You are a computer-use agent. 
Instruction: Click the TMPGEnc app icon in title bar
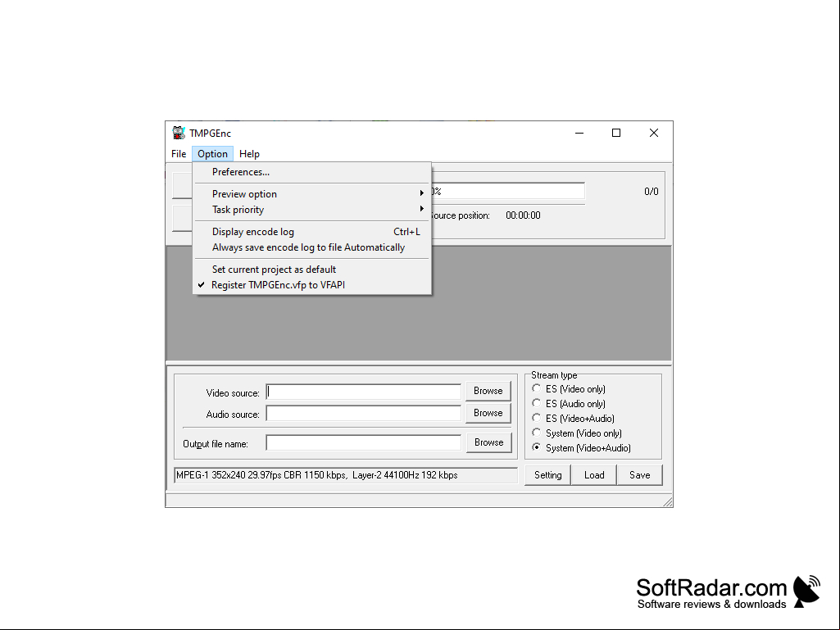[x=179, y=133]
